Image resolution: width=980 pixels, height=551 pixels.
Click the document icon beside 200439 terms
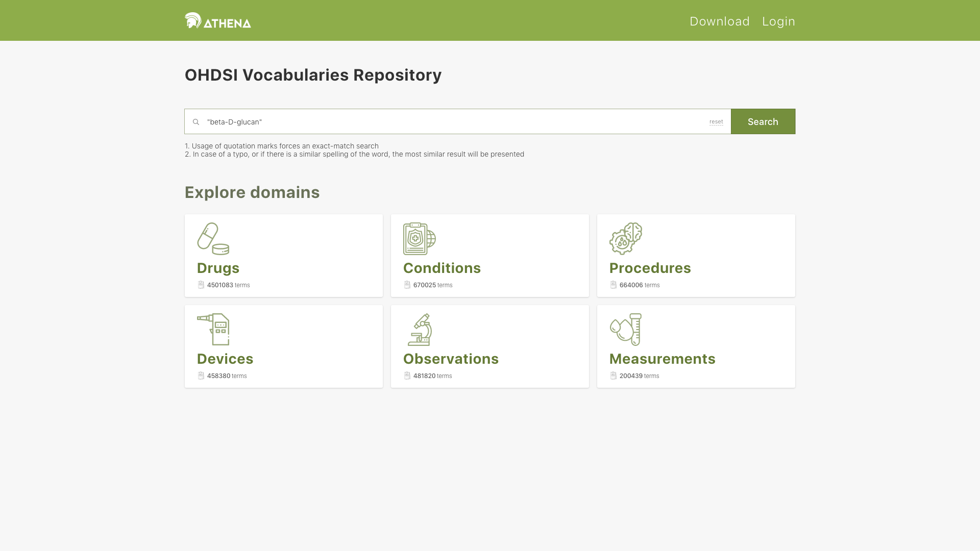point(613,376)
